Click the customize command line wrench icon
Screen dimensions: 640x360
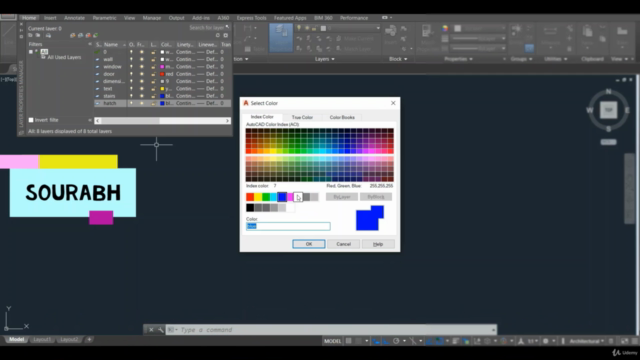tap(160, 330)
